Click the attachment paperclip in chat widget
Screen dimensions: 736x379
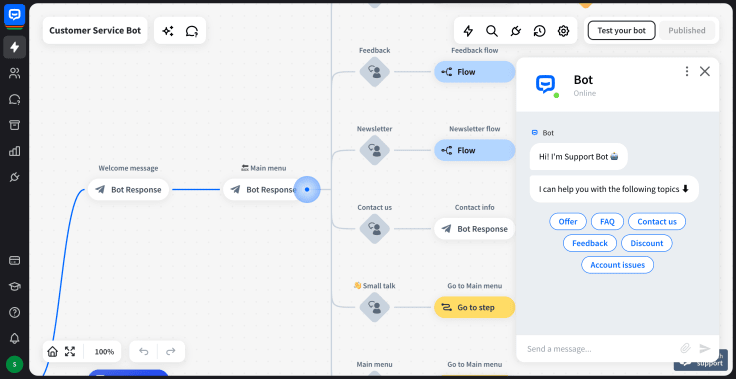685,348
